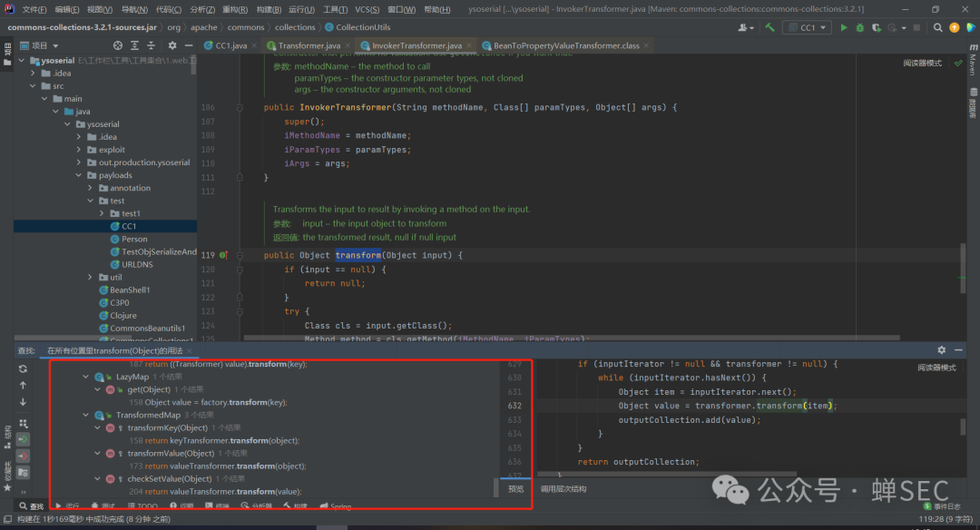
Task: Click locate target icon in Project panel
Action: (x=118, y=45)
